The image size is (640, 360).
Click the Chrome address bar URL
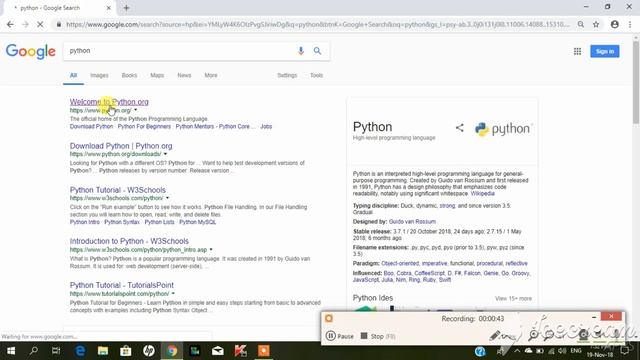point(318,24)
